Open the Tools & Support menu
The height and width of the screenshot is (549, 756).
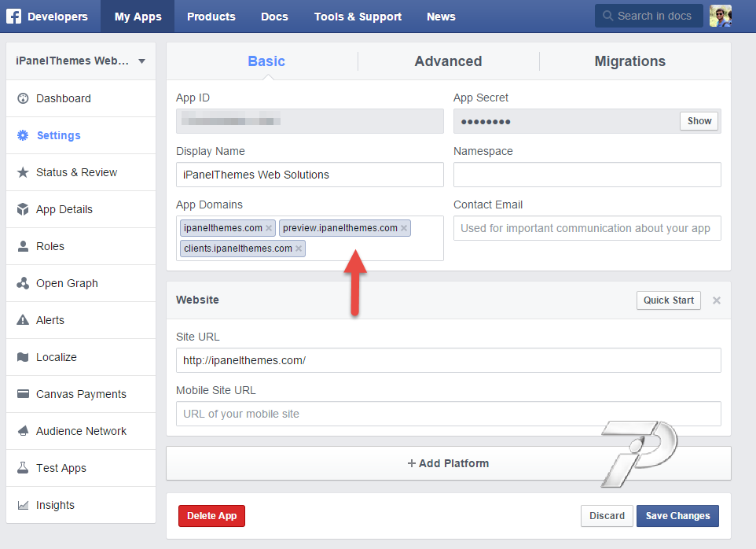(x=358, y=17)
